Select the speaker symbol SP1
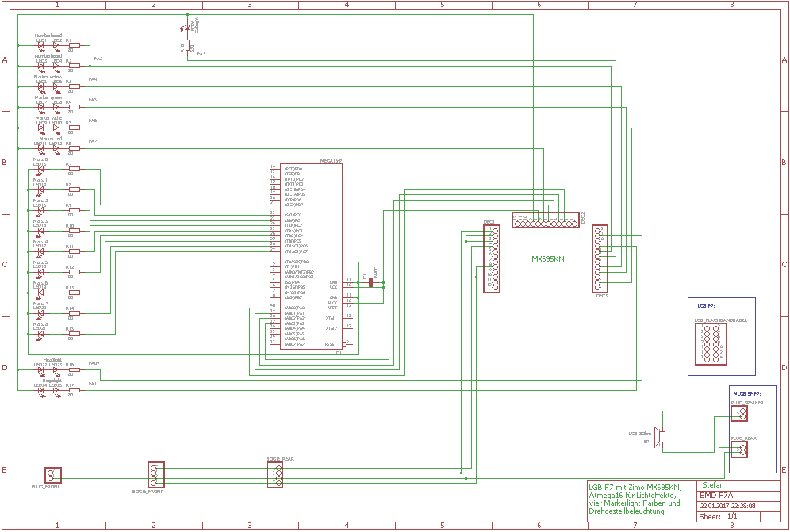 [660, 437]
